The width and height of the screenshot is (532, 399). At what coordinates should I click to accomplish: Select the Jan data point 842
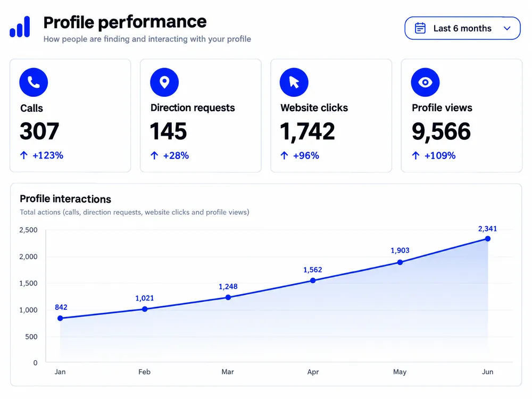pyautogui.click(x=61, y=318)
